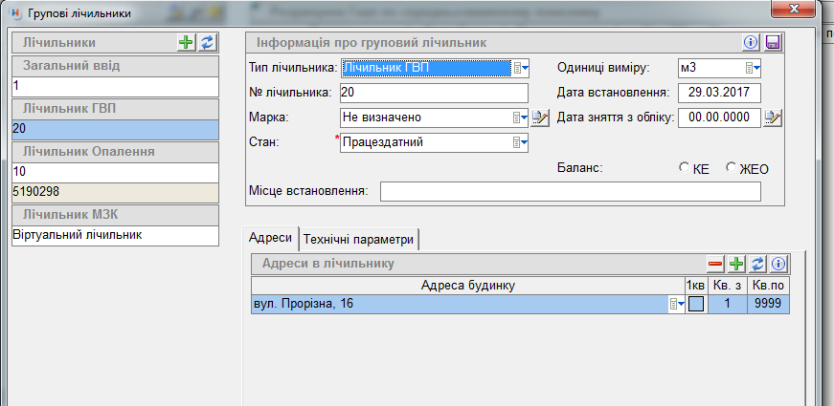Screen dimensions: 834x406
Task: Switch to the Технічні параметри tab
Action: (358, 239)
